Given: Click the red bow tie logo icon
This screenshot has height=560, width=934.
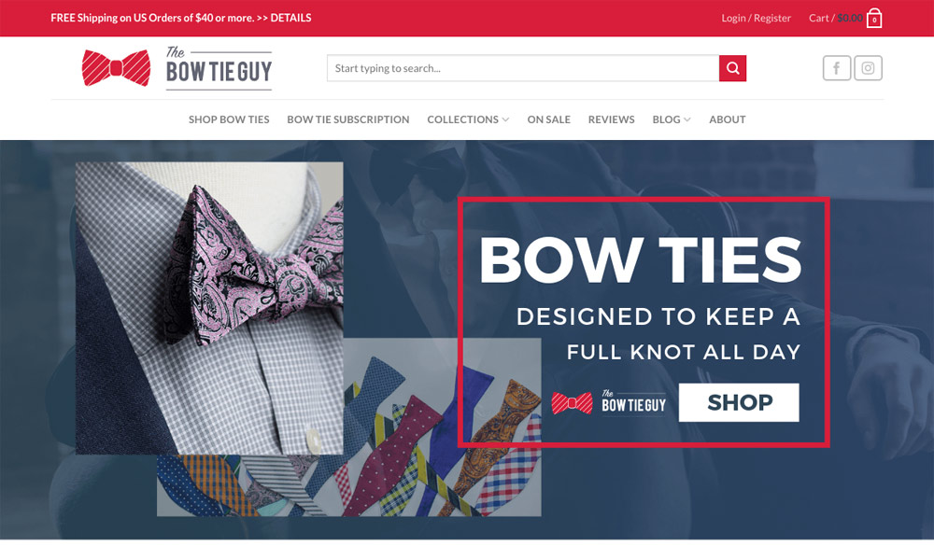Looking at the screenshot, I should pyautogui.click(x=116, y=68).
